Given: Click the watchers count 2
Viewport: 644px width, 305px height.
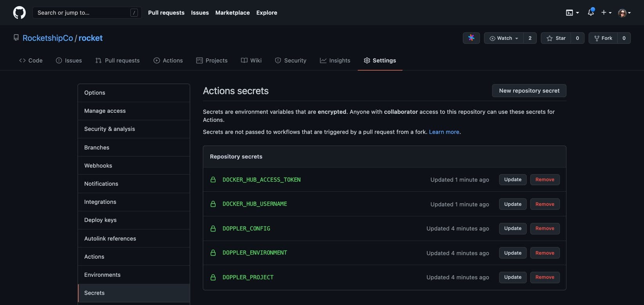Looking at the screenshot, I should click(530, 38).
